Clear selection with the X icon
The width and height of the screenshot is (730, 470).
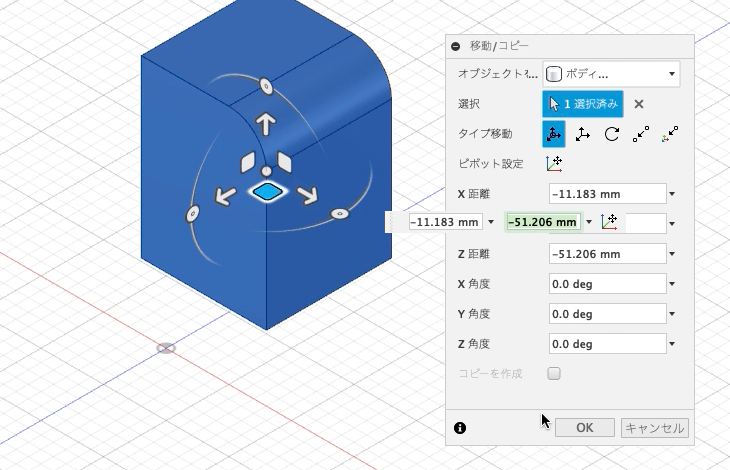coord(639,104)
